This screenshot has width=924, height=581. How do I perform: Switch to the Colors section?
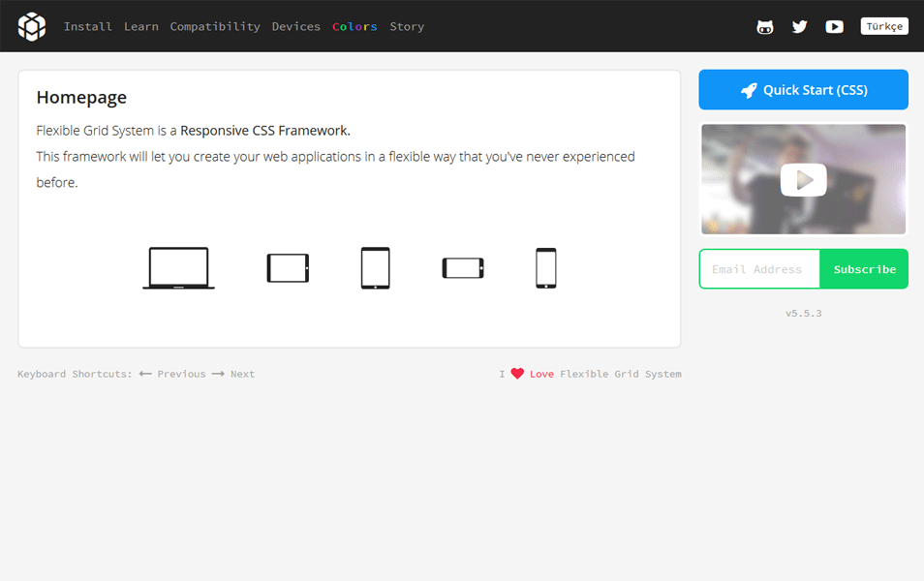click(x=354, y=26)
